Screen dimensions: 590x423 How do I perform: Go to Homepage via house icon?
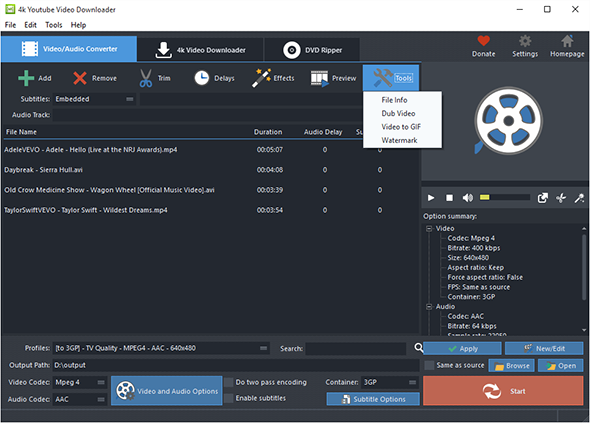coord(567,46)
